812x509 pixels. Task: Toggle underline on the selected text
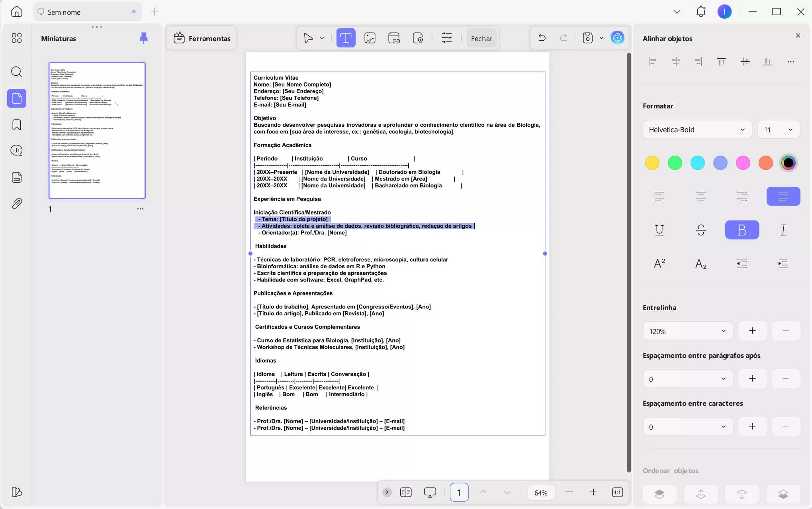coord(659,230)
